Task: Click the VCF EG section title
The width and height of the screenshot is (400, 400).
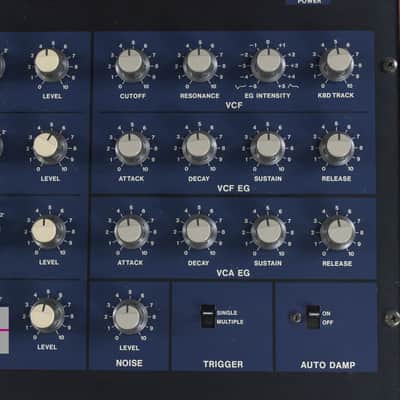Action: click(x=233, y=188)
